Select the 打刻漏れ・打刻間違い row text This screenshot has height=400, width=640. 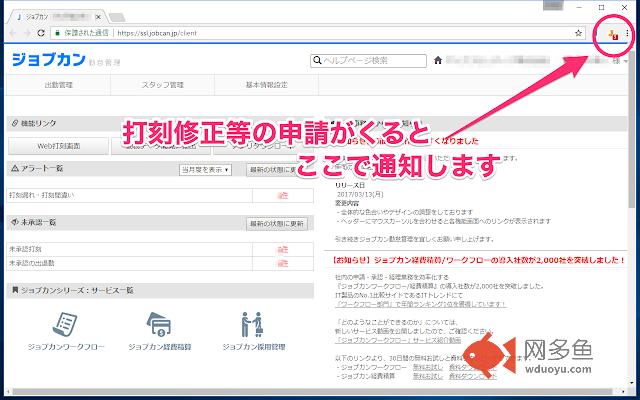click(x=42, y=195)
